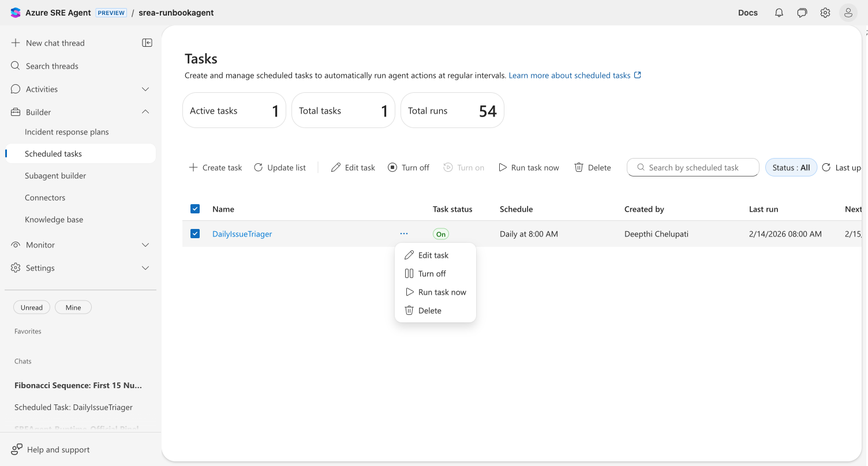Screen dimensions: 868x466
Task: Expand the Settings section chevron
Action: pos(145,268)
